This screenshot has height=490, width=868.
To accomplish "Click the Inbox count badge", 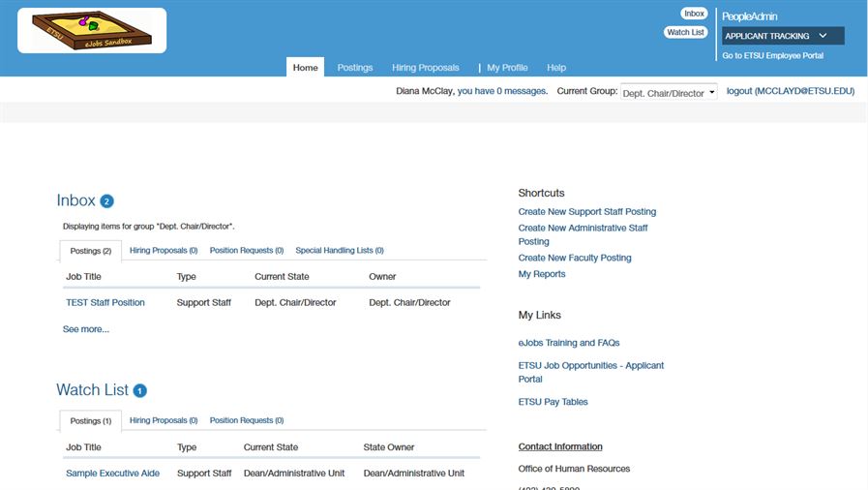I will 106,201.
